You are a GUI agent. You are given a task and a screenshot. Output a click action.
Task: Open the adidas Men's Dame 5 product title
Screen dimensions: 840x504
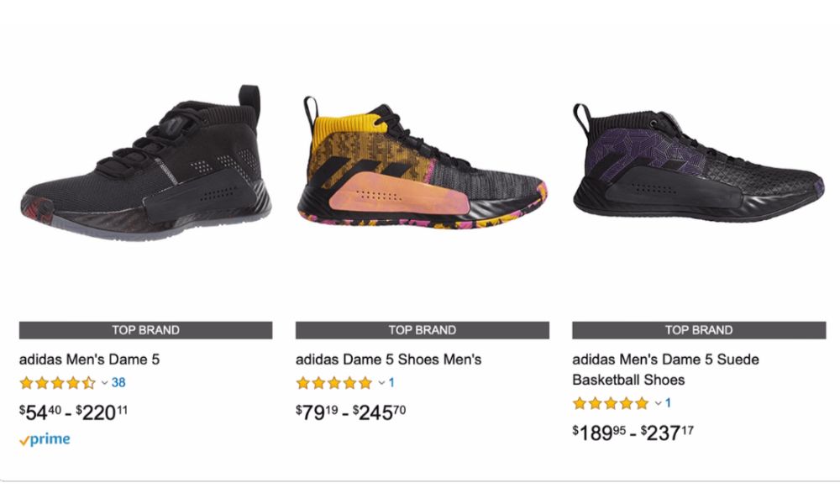(89, 360)
